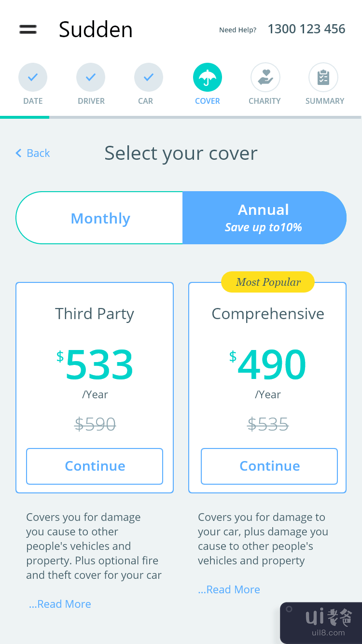This screenshot has width=362, height=644.
Task: Open the hamburger menu
Action: point(28,29)
